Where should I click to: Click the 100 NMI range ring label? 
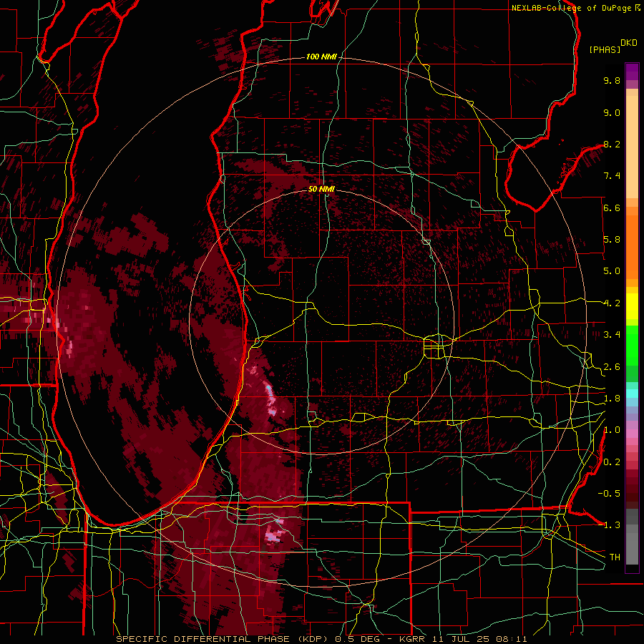(321, 57)
